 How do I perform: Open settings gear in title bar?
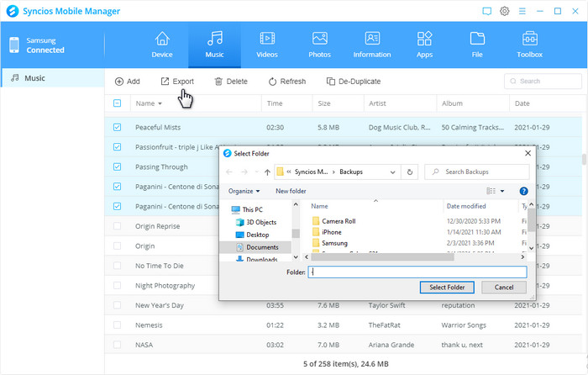(504, 11)
